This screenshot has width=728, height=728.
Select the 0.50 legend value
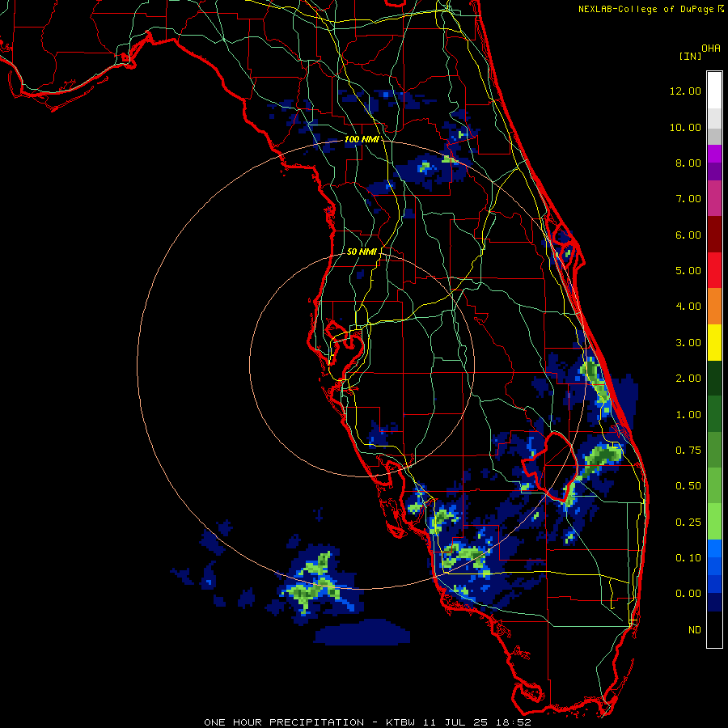click(x=688, y=486)
